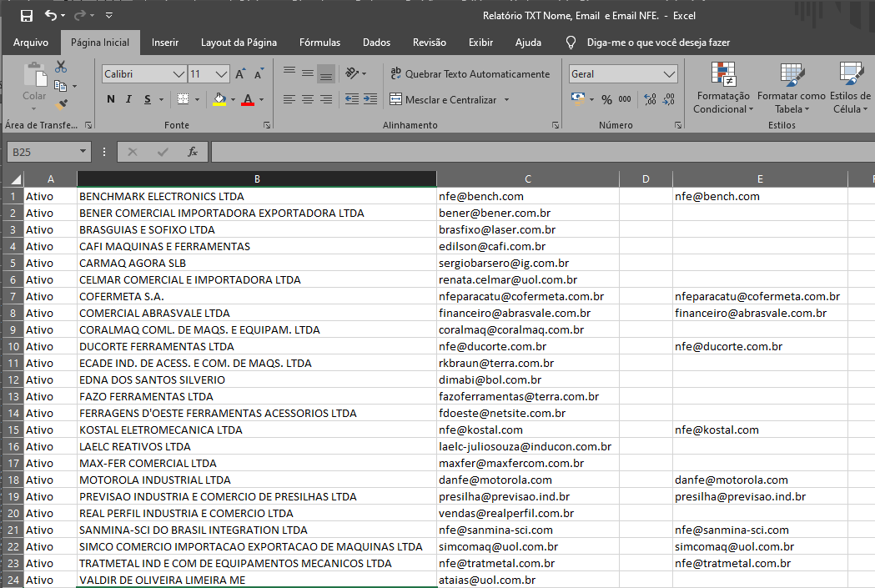Click the formula bar input field
This screenshot has width=875, height=588.
point(543,152)
